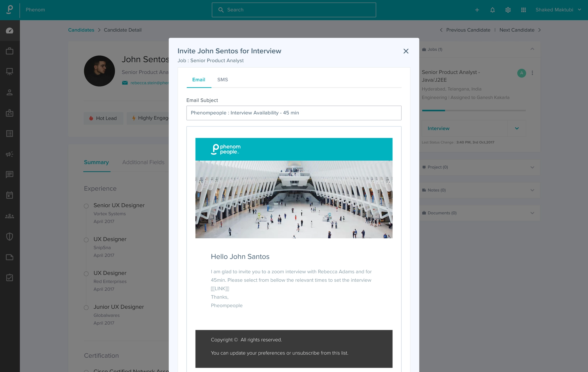The height and width of the screenshot is (372, 588).
Task: Click the rebecca.stein email link
Action: tap(150, 83)
